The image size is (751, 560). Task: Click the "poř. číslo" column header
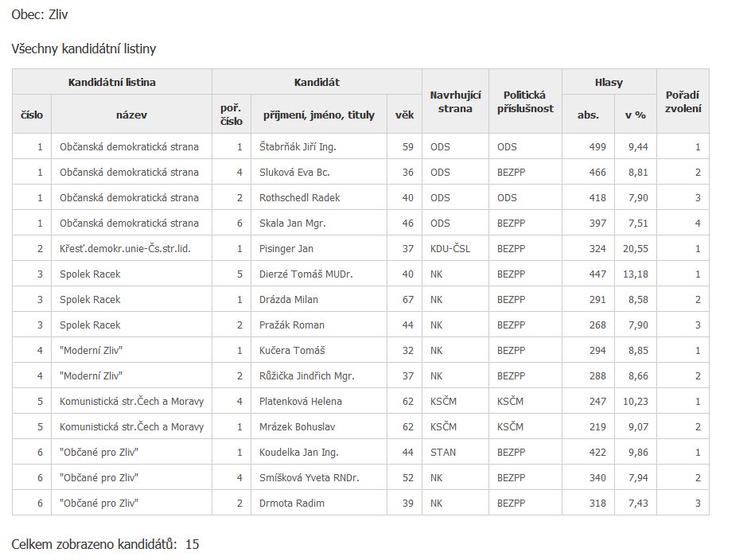232,115
